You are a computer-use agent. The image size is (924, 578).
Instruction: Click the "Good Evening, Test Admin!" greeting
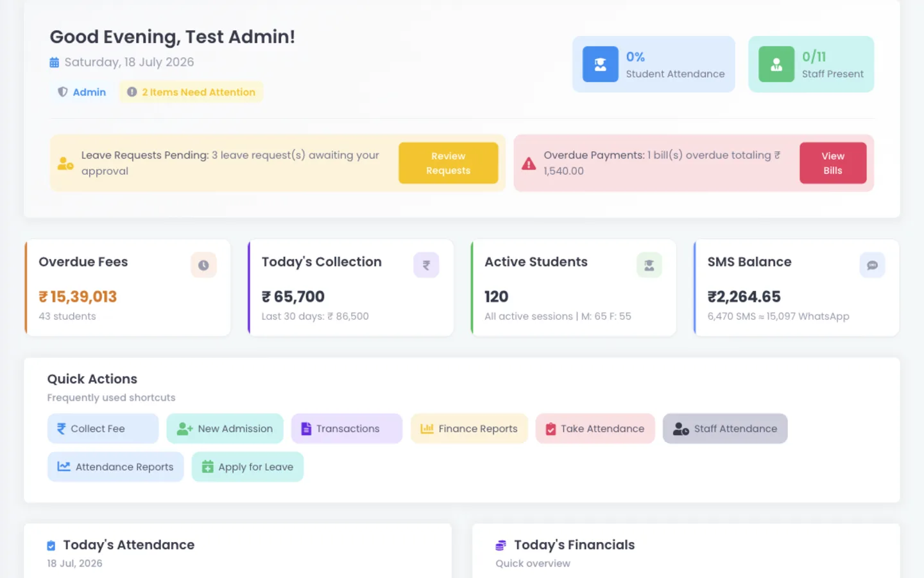[x=173, y=37]
